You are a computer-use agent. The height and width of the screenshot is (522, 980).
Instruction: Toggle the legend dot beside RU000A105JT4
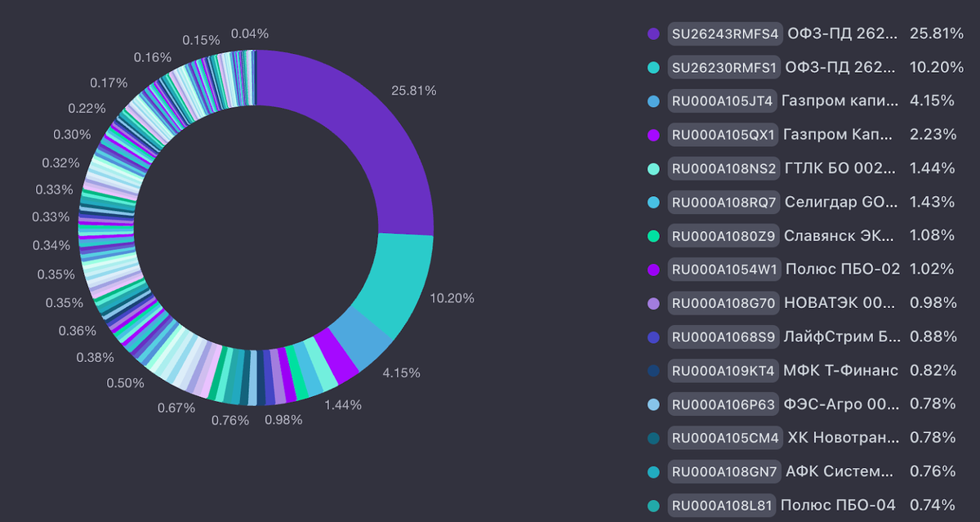click(653, 101)
